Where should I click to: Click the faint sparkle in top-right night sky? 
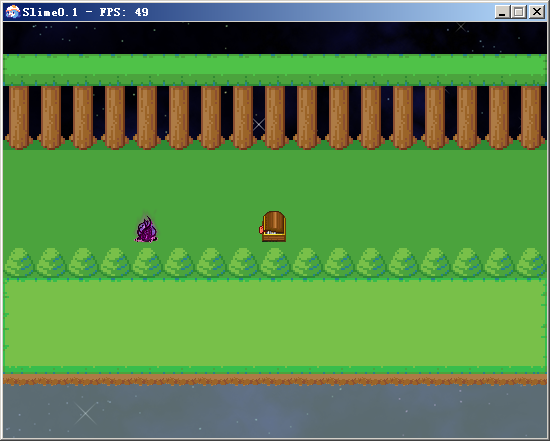(461, 27)
